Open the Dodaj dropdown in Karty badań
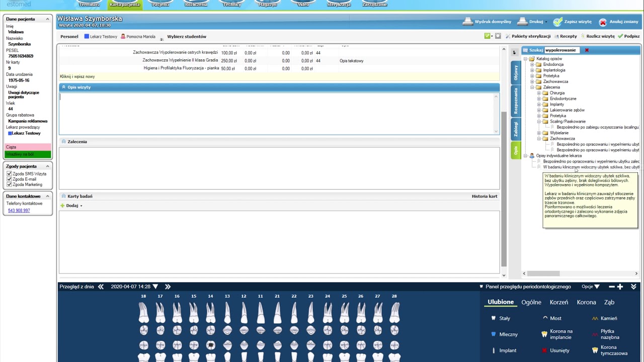 point(81,206)
